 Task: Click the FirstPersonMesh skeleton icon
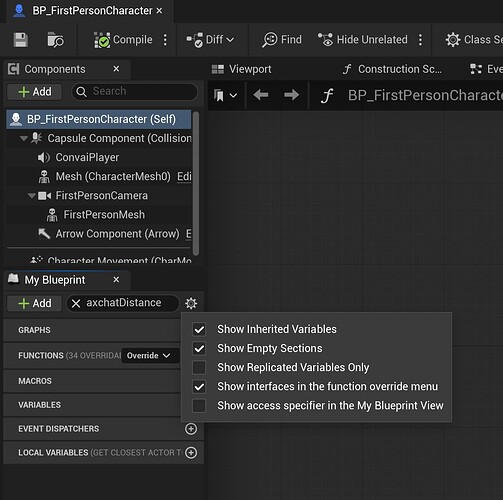pos(52,215)
